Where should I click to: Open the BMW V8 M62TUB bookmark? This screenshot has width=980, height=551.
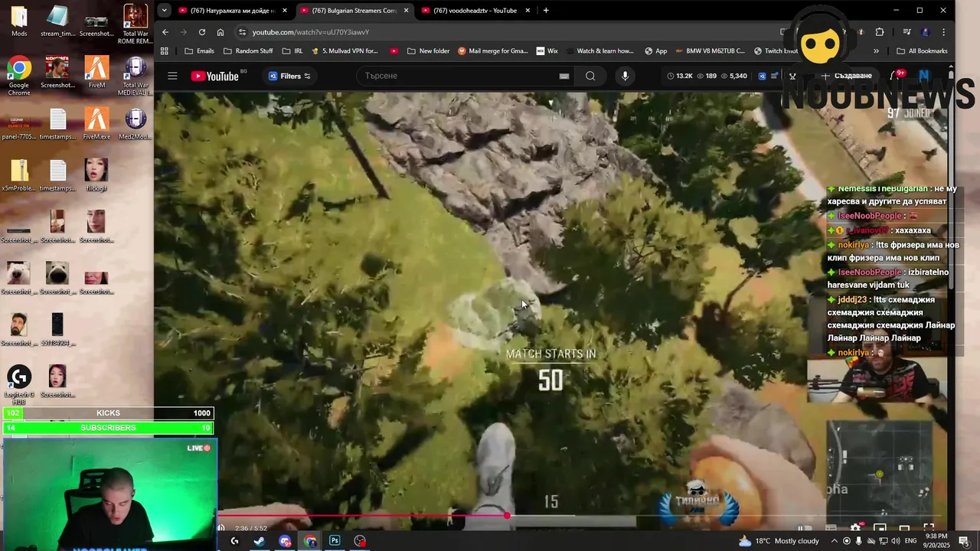[x=709, y=51]
